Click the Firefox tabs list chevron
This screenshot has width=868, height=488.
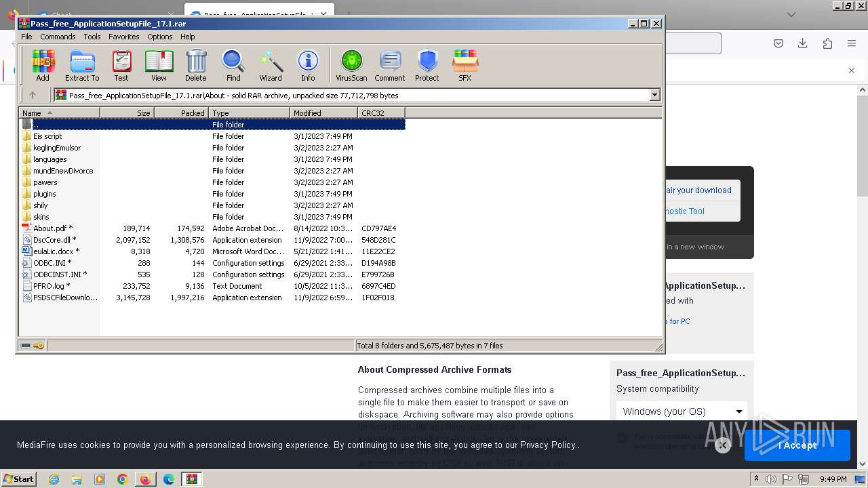pos(791,14)
